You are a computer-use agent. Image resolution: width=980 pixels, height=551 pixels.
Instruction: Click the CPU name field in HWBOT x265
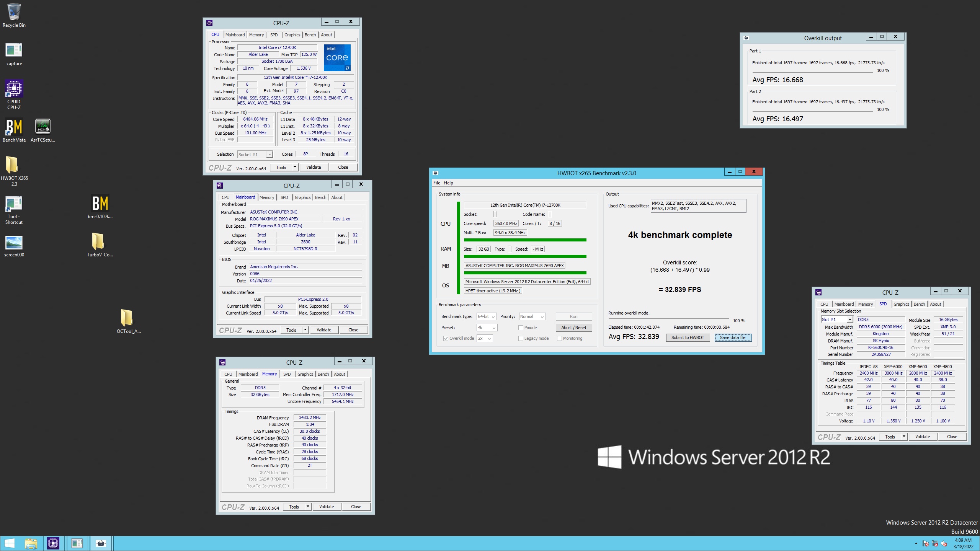pos(525,205)
